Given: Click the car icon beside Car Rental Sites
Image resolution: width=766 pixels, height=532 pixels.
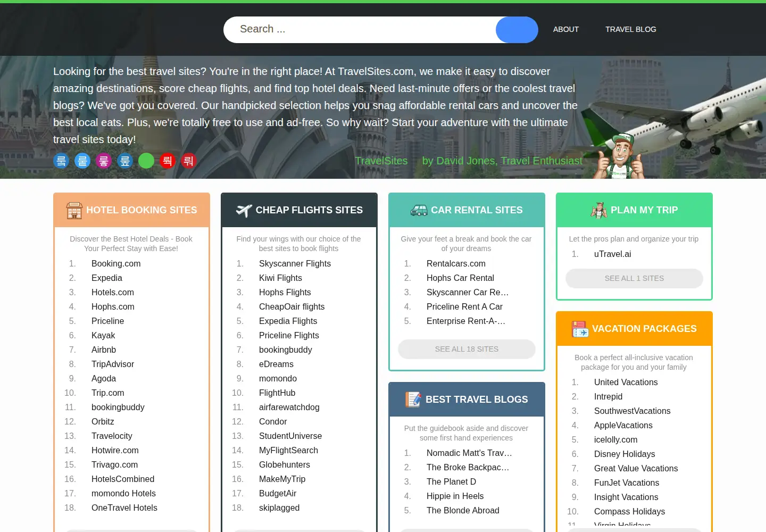Looking at the screenshot, I should [x=419, y=210].
